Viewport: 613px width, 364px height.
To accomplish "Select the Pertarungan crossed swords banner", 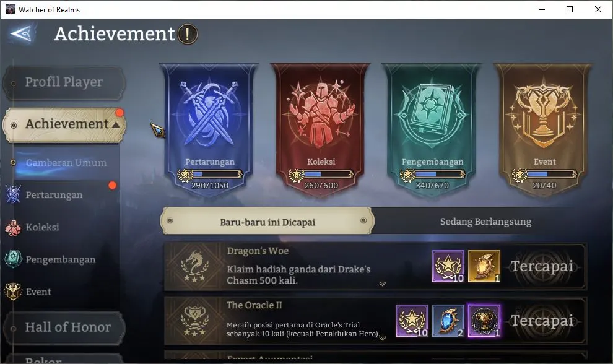I will click(209, 129).
